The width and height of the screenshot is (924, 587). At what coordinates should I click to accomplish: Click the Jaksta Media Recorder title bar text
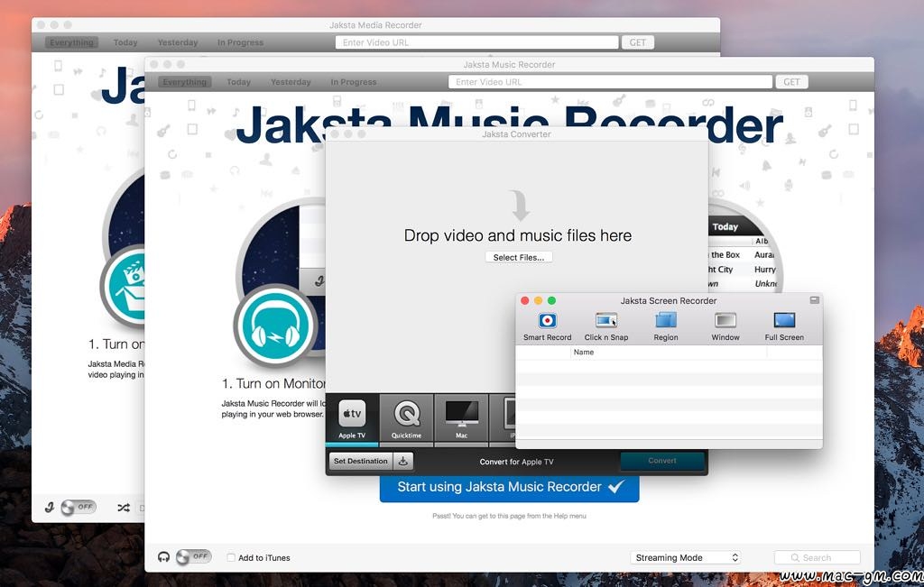(375, 25)
